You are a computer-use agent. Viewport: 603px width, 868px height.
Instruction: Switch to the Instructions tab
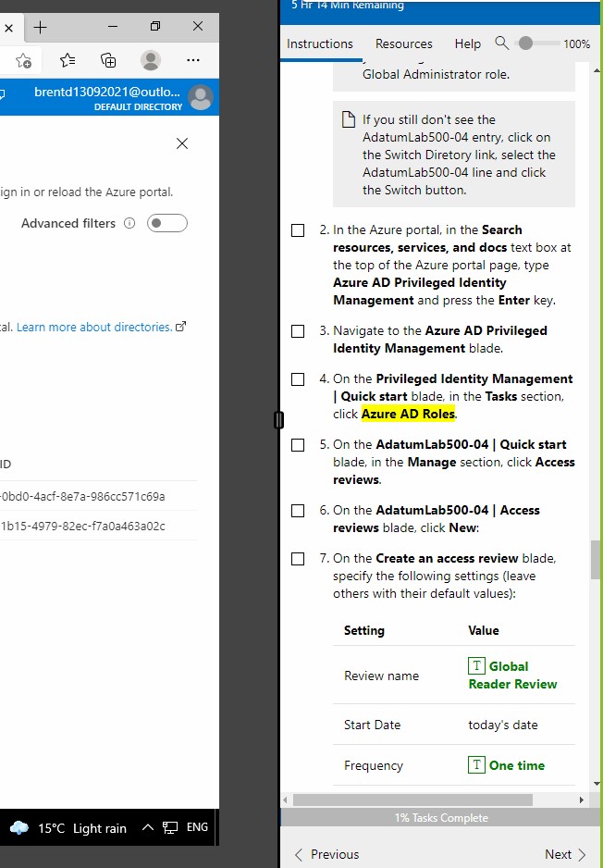pyautogui.click(x=320, y=43)
